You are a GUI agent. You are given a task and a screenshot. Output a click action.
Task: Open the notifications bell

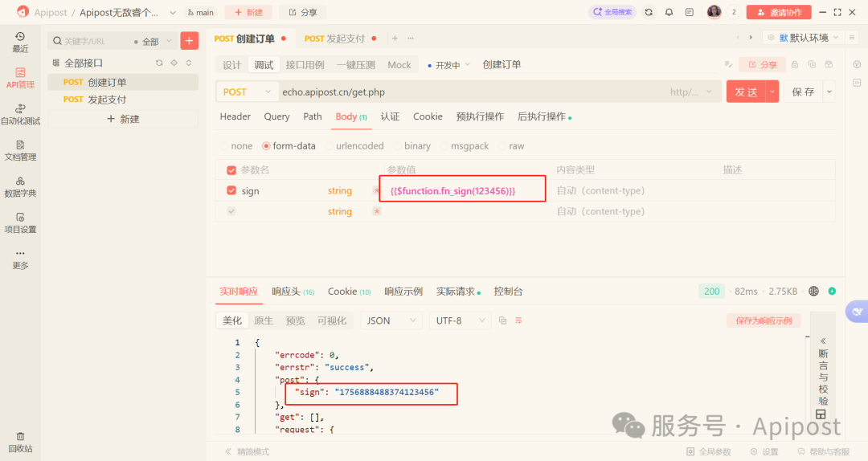click(x=669, y=12)
